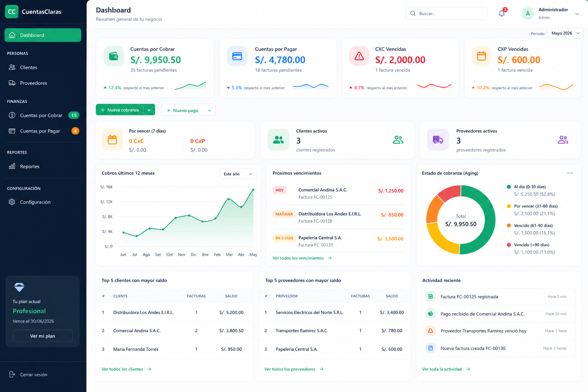Click the green badge 15 on Cuentas por Cobrar
This screenshot has width=588, height=392.
pyautogui.click(x=74, y=115)
